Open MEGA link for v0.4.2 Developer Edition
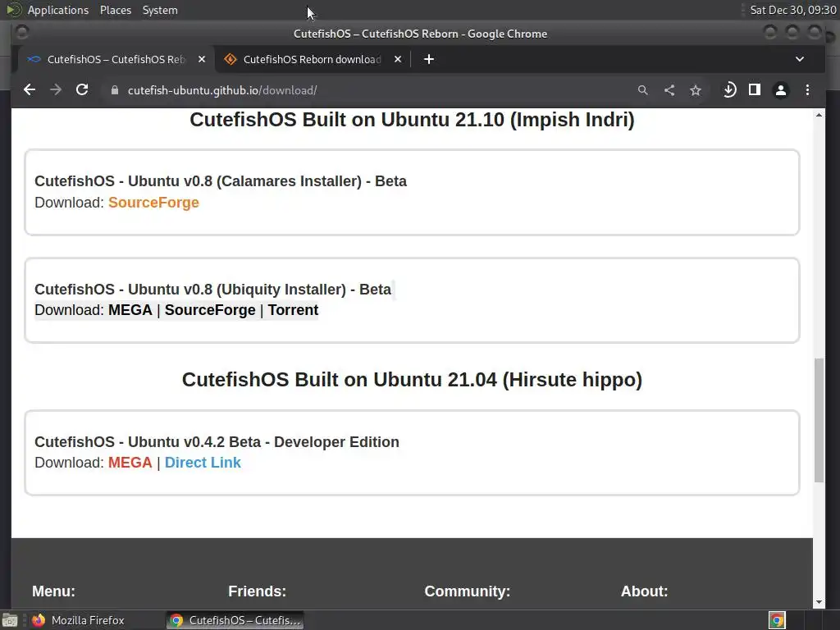 pos(130,463)
